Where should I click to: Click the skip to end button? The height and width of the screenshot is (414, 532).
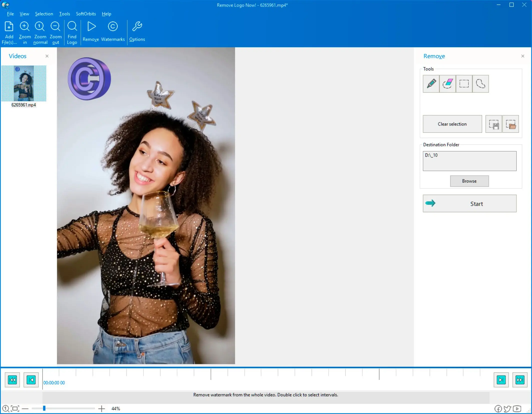coord(520,379)
